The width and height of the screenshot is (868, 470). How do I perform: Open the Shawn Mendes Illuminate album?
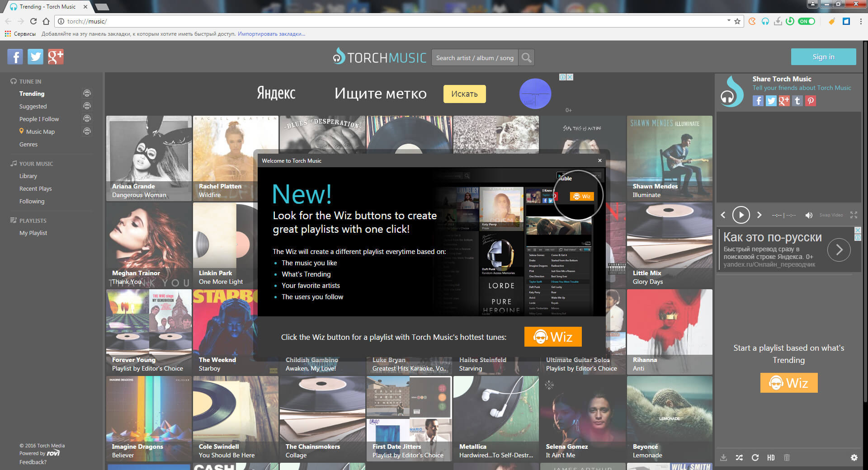click(x=670, y=158)
